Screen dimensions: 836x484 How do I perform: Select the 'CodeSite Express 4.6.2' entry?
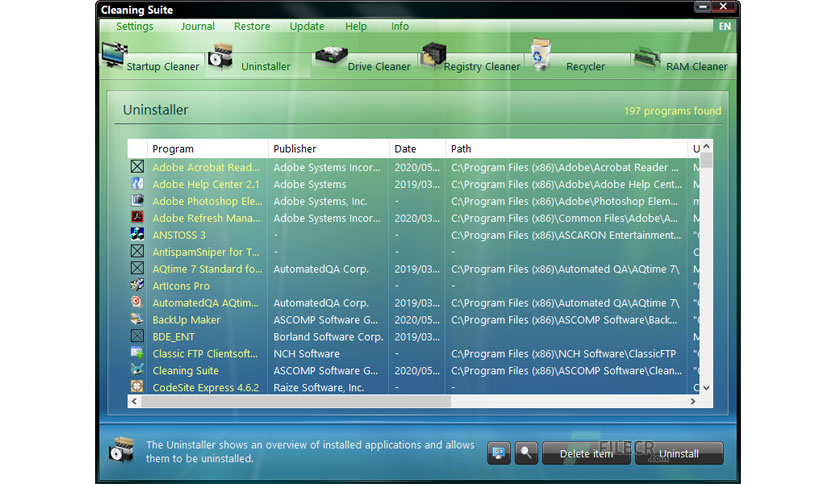point(206,388)
